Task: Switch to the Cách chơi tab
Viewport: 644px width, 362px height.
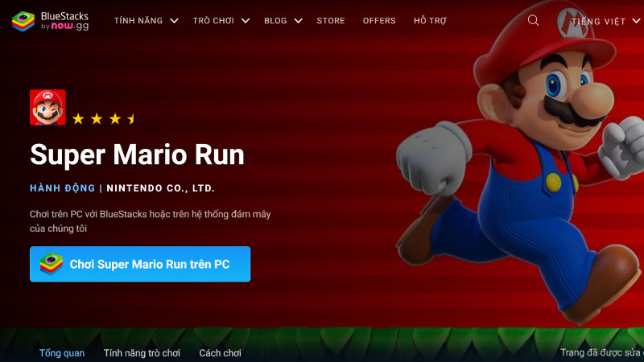Action: tap(220, 353)
